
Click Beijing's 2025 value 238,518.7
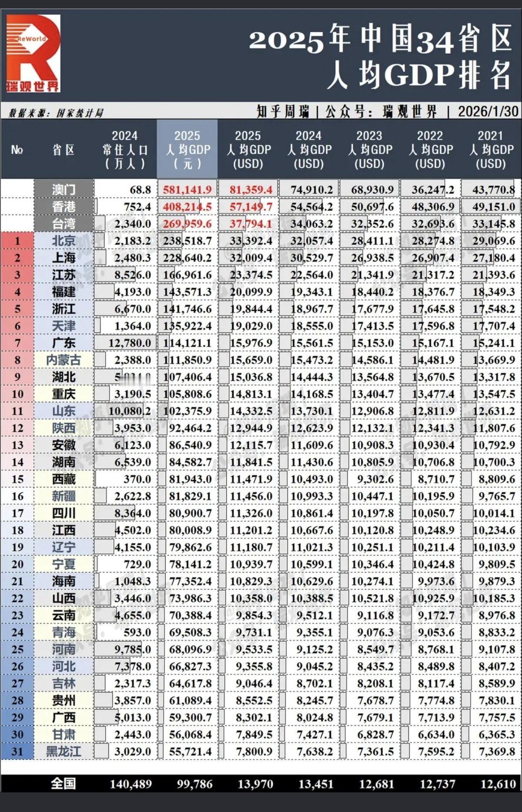coord(187,241)
